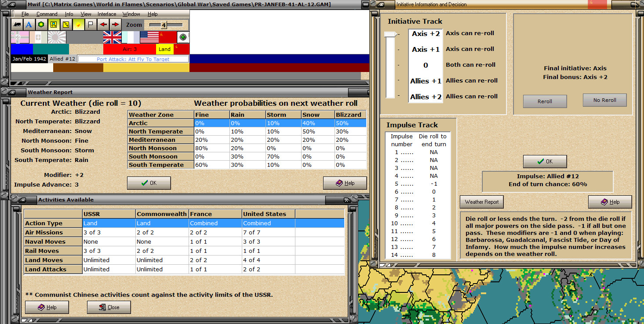Click the locomotive rail icon in toolbar
Screen dimensions: 644x324
[17, 25]
